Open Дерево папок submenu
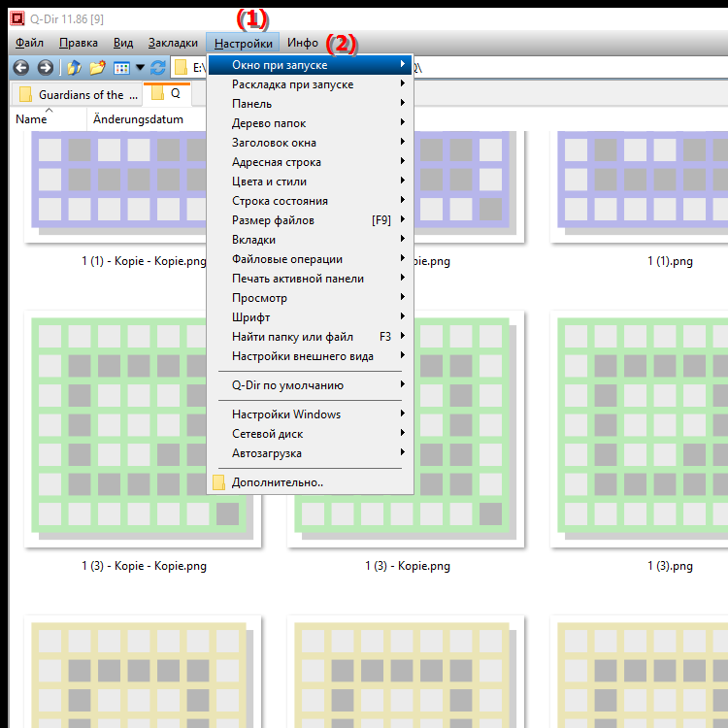Screen dimensions: 728x728 click(x=311, y=123)
